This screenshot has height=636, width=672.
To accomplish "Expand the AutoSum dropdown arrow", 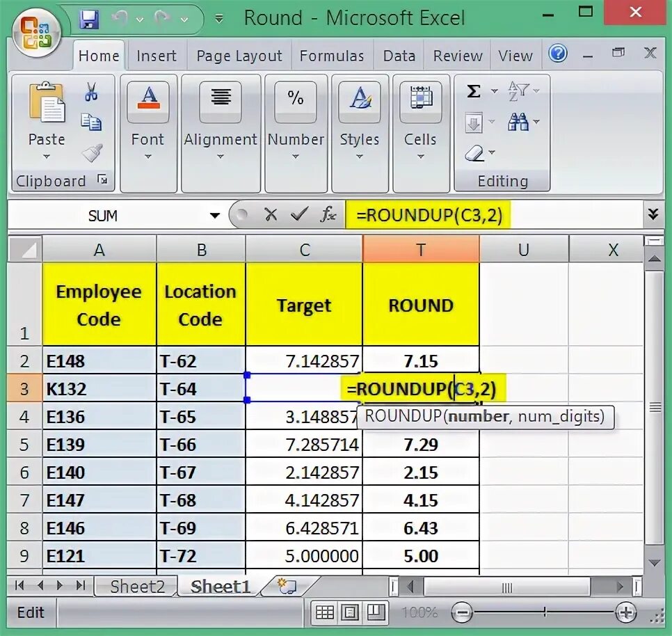I will point(494,91).
